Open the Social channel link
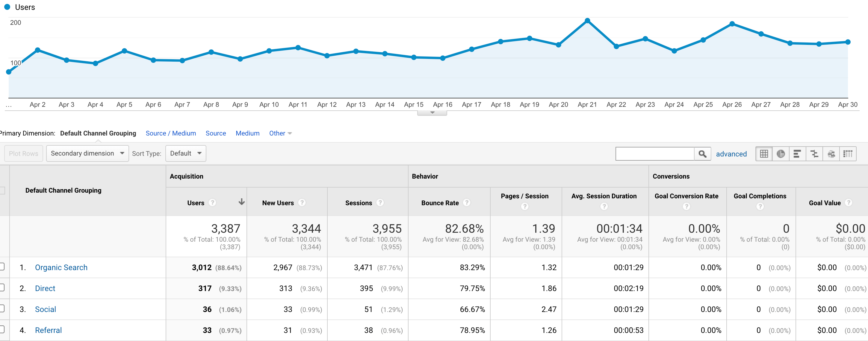The height and width of the screenshot is (341, 868). point(46,309)
